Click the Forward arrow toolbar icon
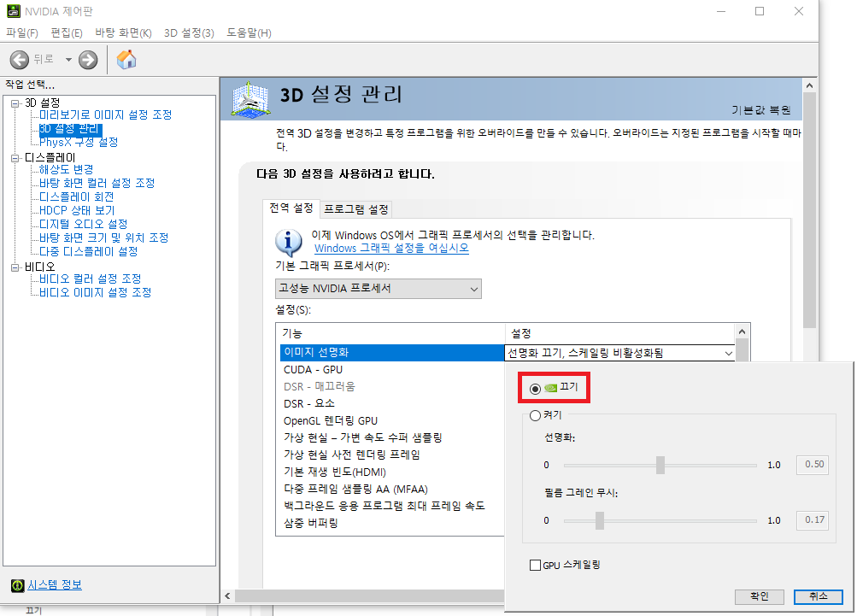The height and width of the screenshot is (616, 857). tap(88, 60)
